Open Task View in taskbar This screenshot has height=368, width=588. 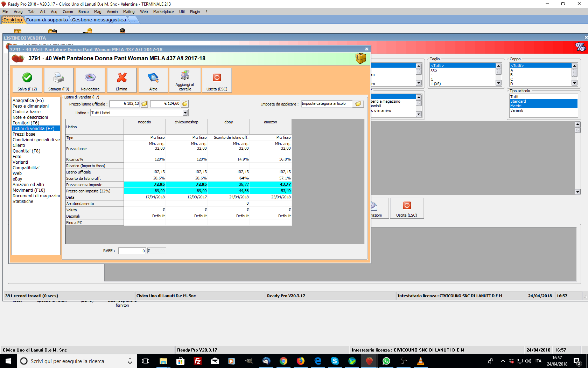[x=146, y=361]
